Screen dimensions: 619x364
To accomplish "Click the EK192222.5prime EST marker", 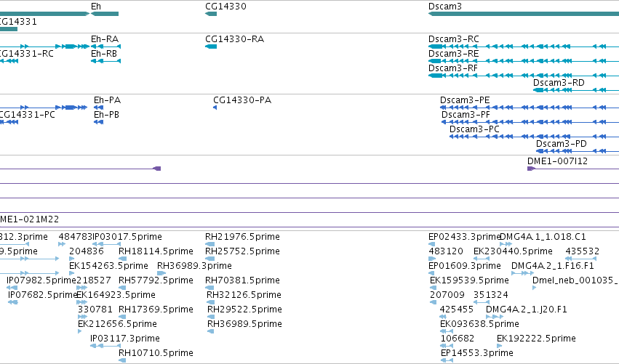I will pyautogui.click(x=499, y=346).
